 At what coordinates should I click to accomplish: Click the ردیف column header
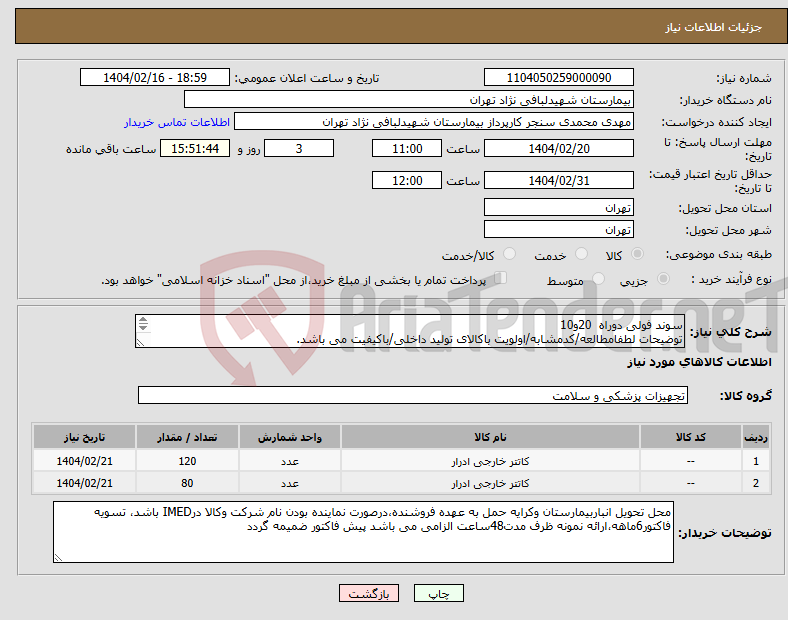point(756,437)
